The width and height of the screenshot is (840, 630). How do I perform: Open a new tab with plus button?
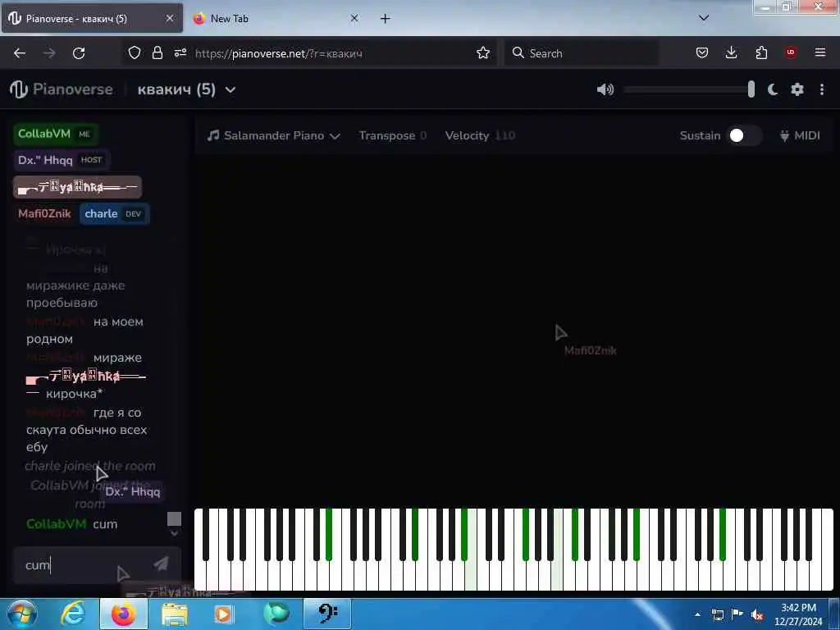(386, 19)
